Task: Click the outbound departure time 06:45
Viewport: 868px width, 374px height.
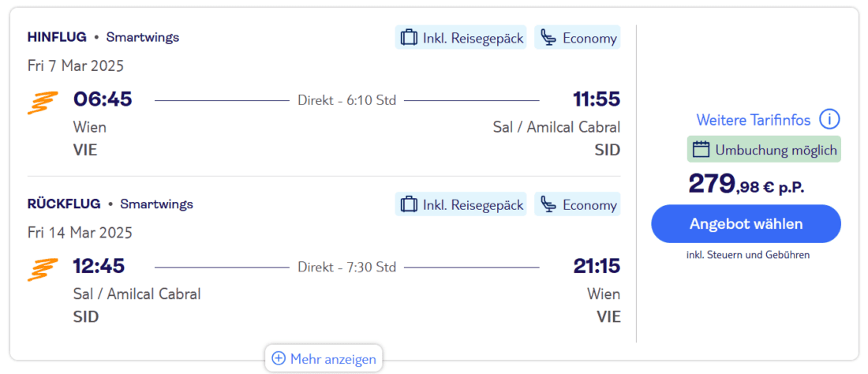Action: 103,99
